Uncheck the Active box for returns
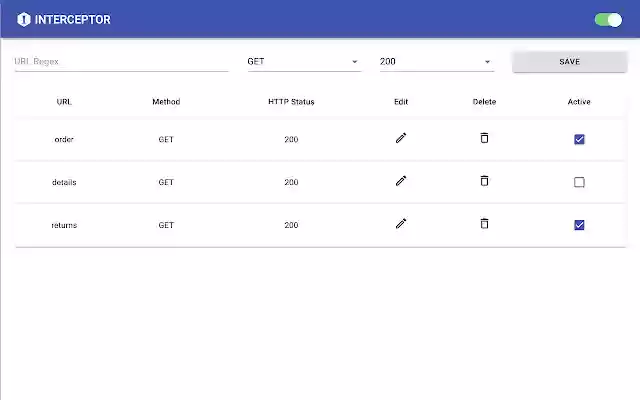This screenshot has height=400, width=640. (579, 225)
